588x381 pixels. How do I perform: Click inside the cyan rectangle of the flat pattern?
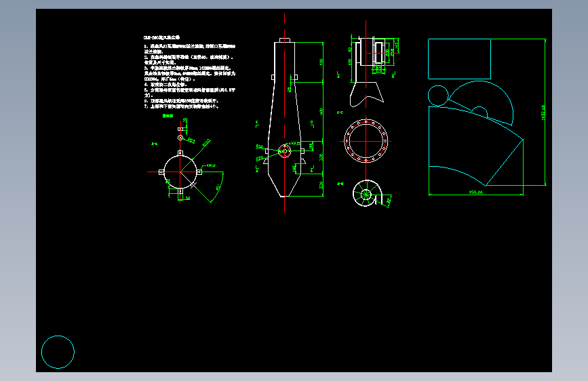pyautogui.click(x=459, y=59)
